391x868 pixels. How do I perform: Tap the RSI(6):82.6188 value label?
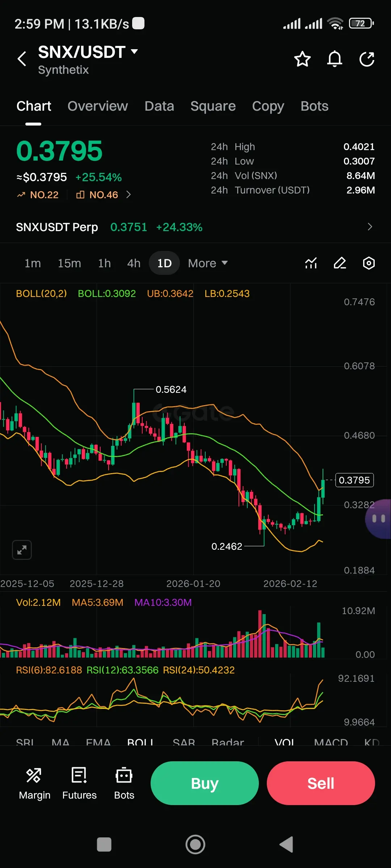tap(49, 670)
